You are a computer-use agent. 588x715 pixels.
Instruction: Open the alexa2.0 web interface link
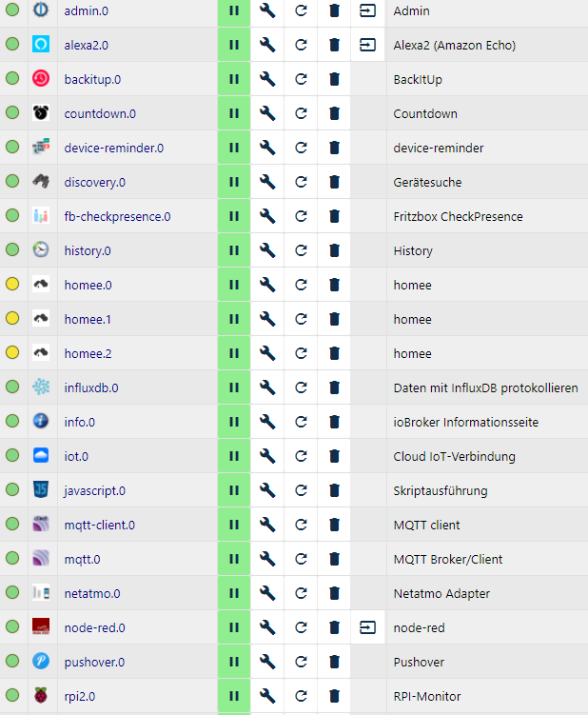(x=367, y=45)
